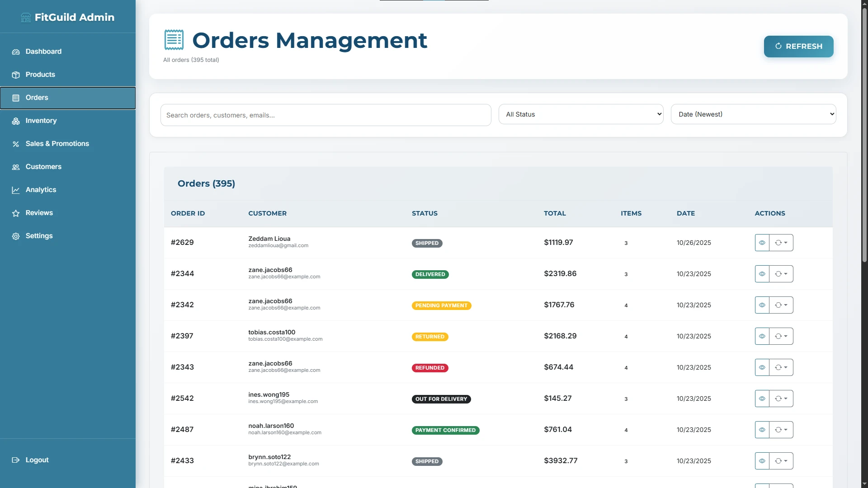Go to the Reviews section
The width and height of the screenshot is (868, 488).
click(68, 213)
